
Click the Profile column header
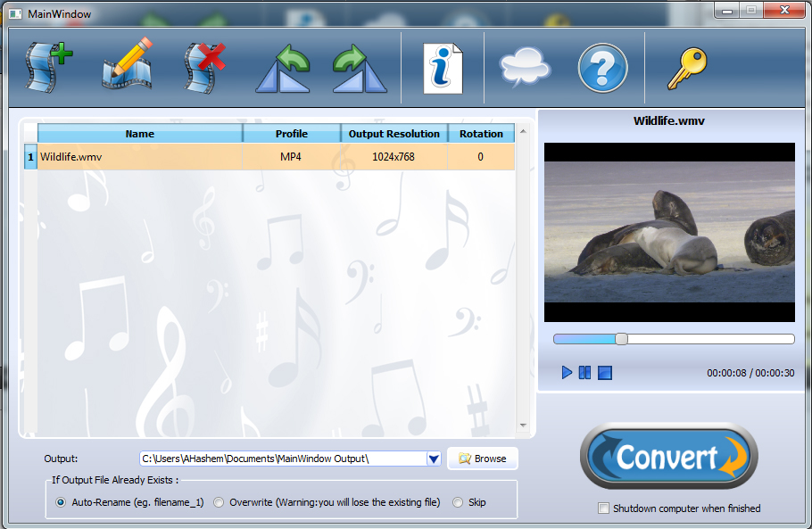click(x=292, y=134)
